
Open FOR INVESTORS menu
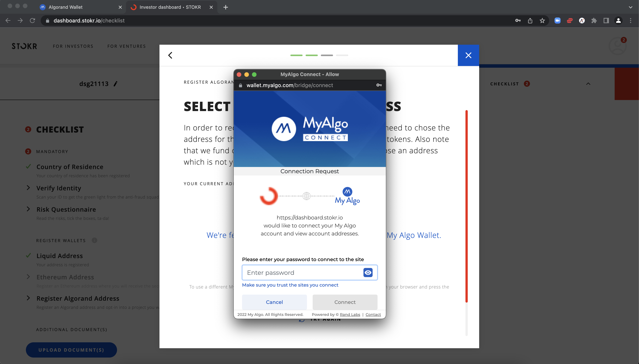73,46
